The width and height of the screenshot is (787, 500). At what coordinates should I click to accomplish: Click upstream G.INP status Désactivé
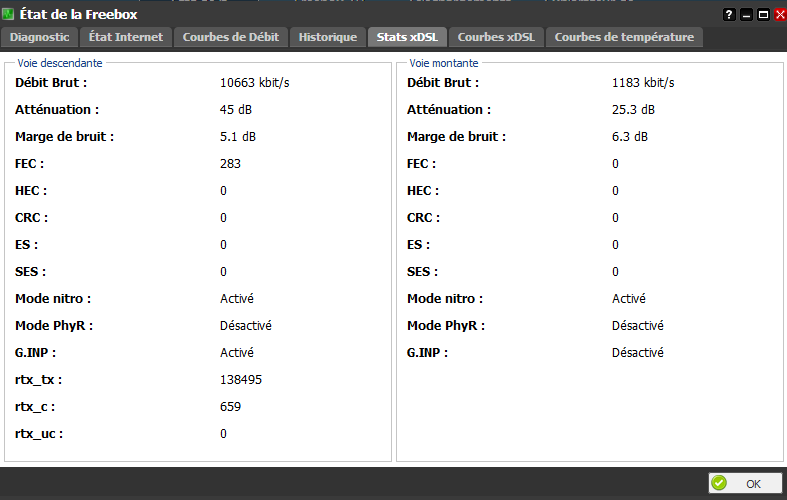point(637,353)
